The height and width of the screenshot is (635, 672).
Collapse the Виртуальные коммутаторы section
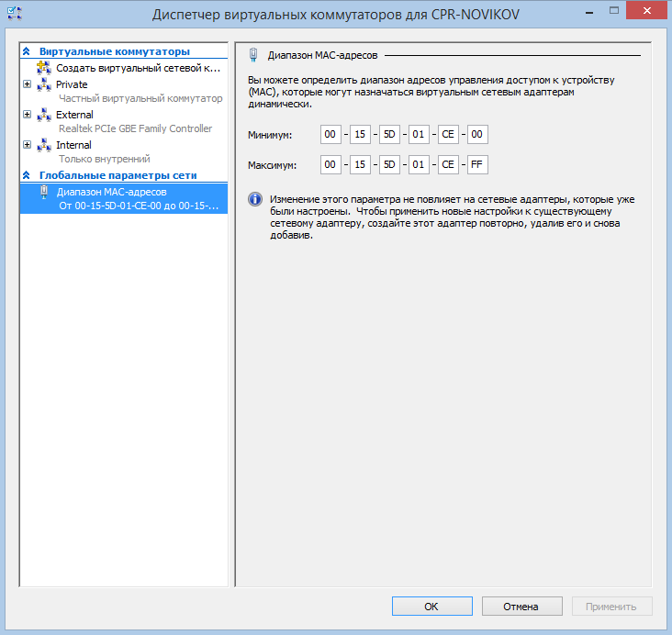27,51
